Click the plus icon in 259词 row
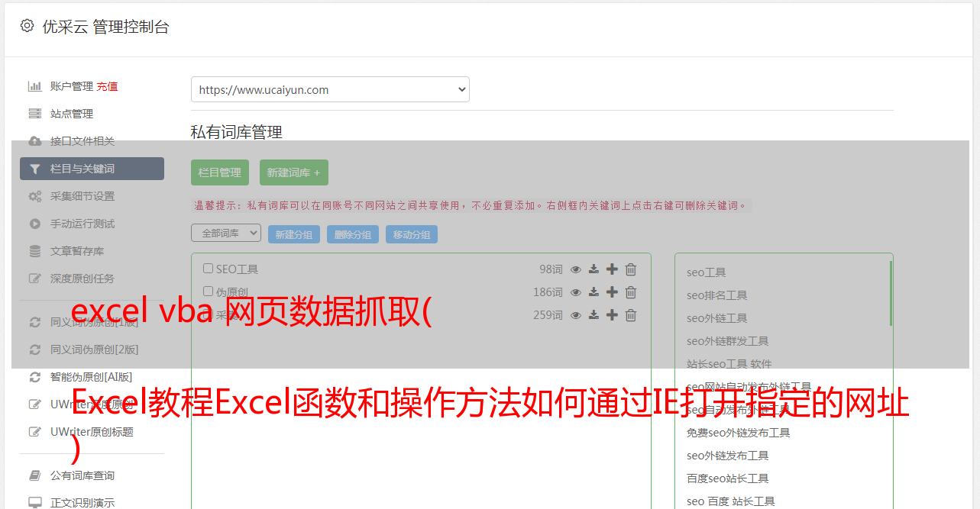 pos(612,315)
